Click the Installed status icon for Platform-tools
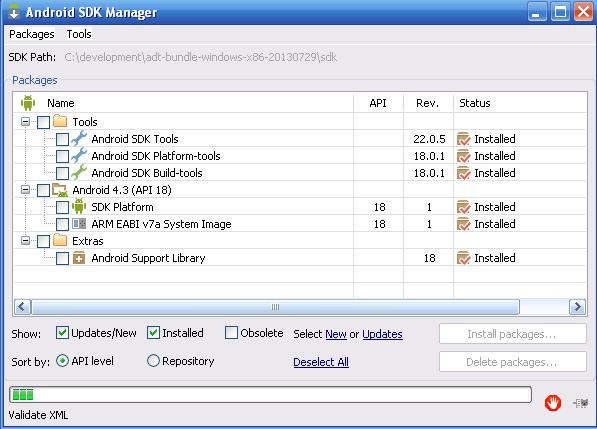The image size is (597, 429). coord(463,156)
